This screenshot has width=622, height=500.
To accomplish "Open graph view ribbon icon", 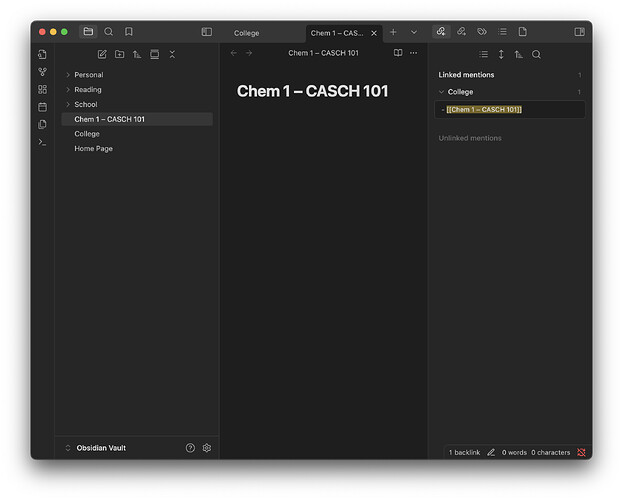I will point(42,72).
